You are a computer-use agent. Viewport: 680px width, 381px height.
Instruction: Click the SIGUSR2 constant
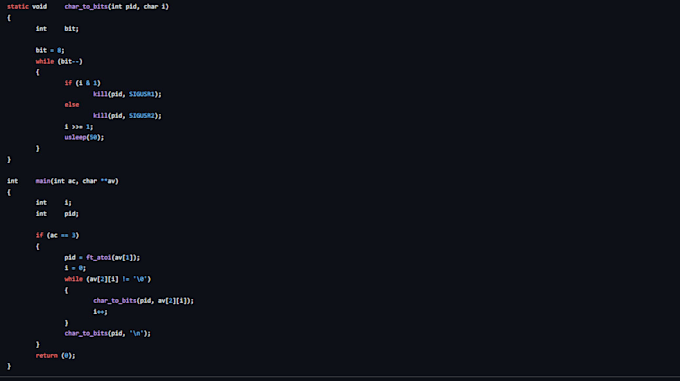click(141, 116)
